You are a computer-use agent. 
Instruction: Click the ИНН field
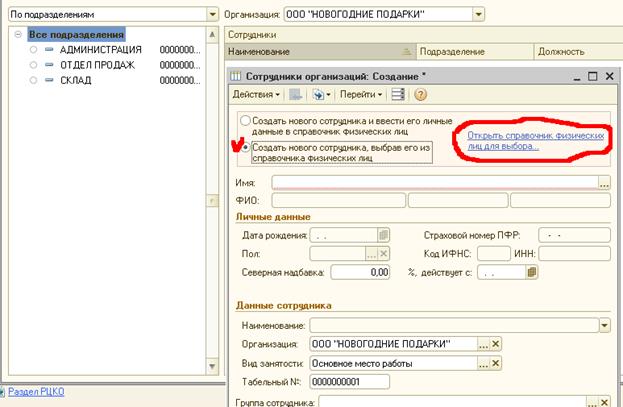pos(574,254)
